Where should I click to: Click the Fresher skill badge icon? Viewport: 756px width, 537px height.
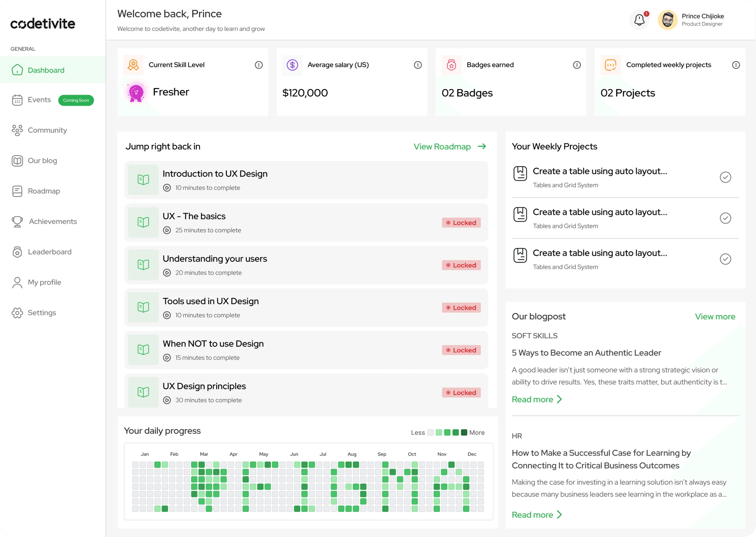pyautogui.click(x=136, y=92)
